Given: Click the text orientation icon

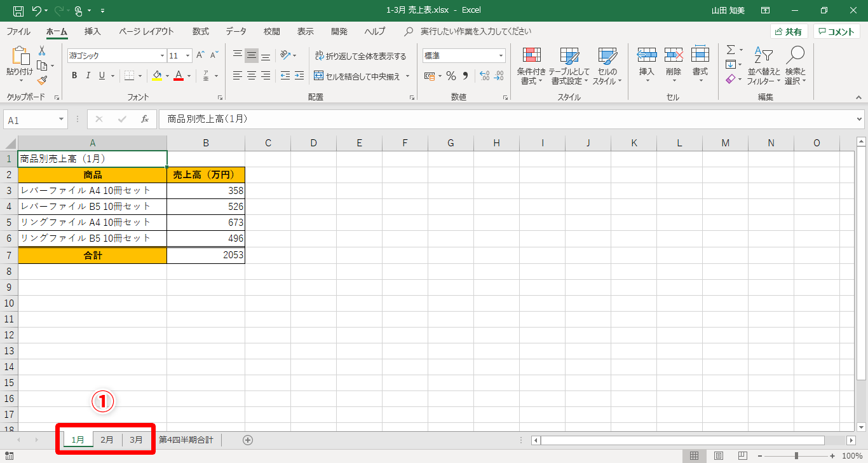Looking at the screenshot, I should (x=285, y=55).
